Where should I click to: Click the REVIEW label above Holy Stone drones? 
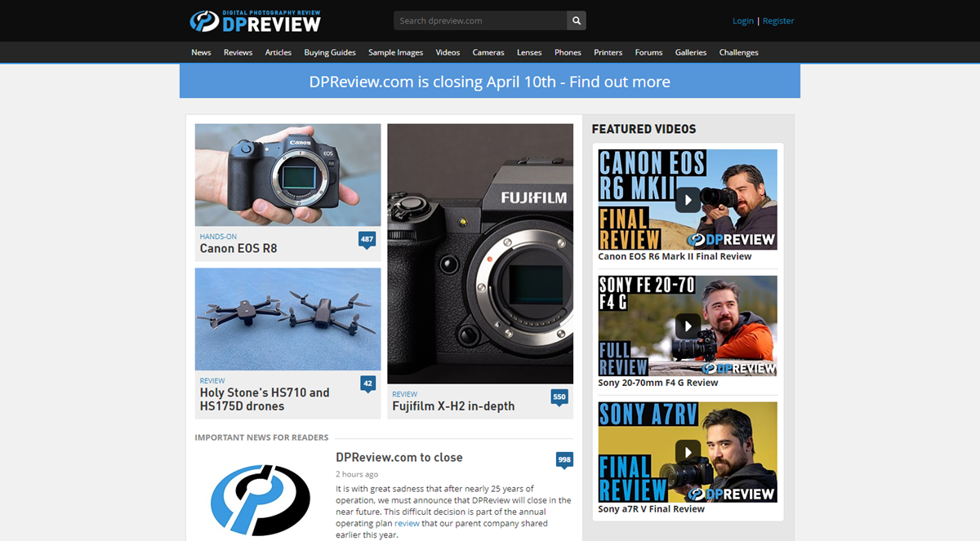tap(212, 380)
